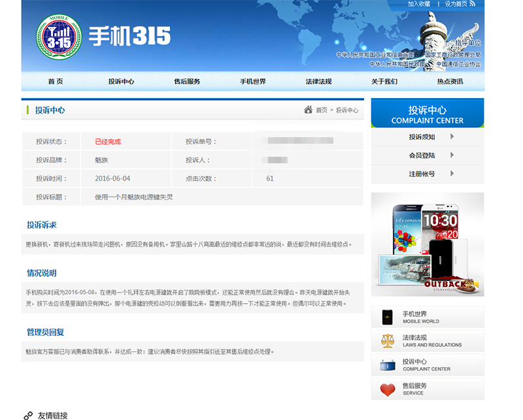Open 投诉中心 in navigation bar
Viewport: 523px width, 420px height.
click(x=121, y=82)
